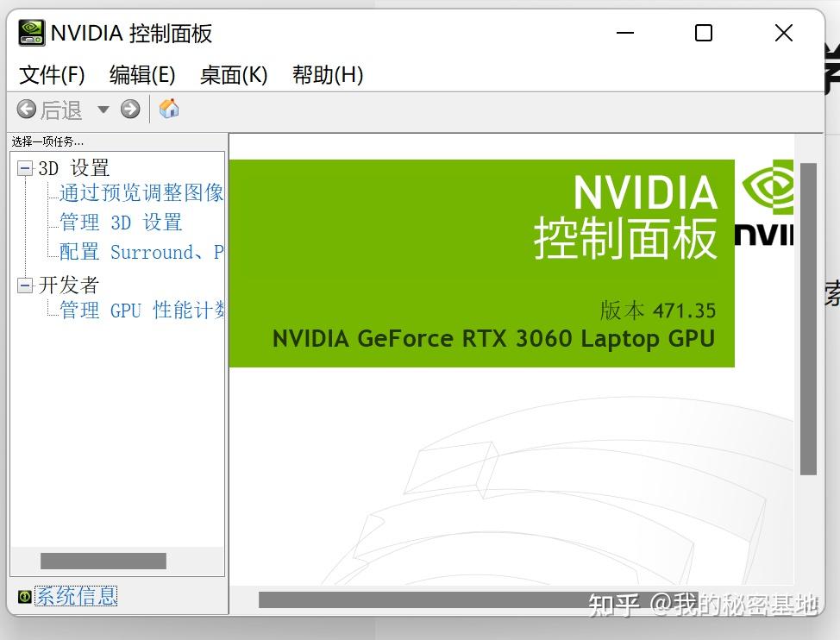
Task: Click the home icon in the toolbar
Action: 169,109
